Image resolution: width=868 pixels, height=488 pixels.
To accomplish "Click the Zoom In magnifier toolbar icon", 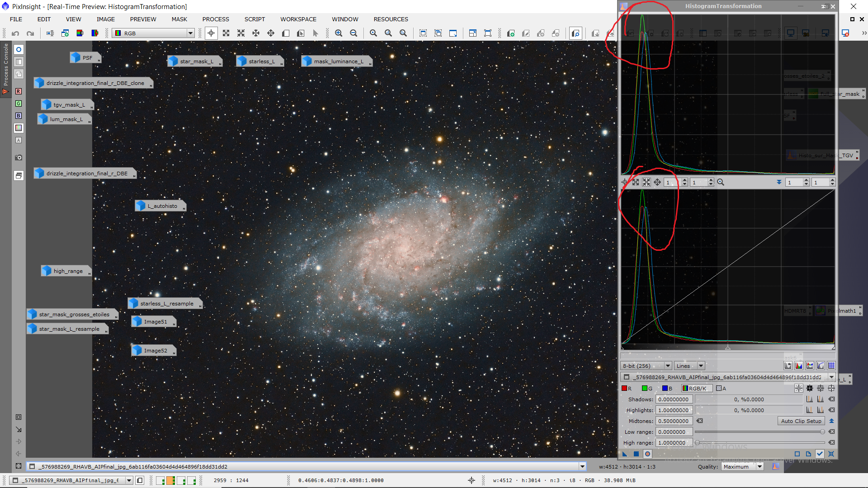I will [x=338, y=33].
